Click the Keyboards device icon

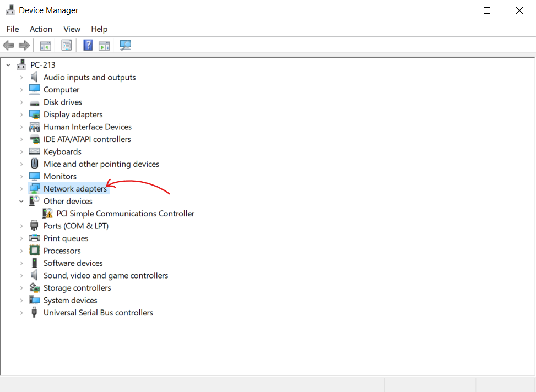tap(35, 151)
